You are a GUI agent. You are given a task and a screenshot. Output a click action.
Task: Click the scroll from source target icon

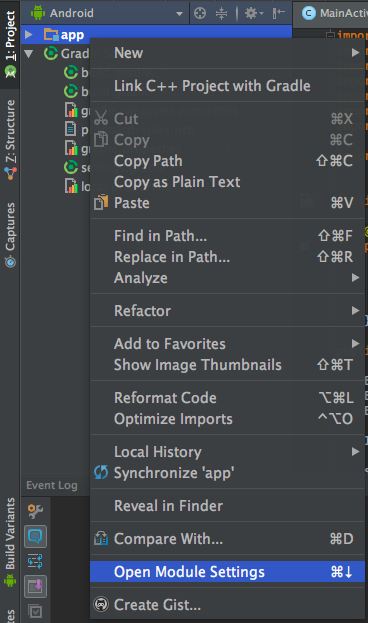200,14
